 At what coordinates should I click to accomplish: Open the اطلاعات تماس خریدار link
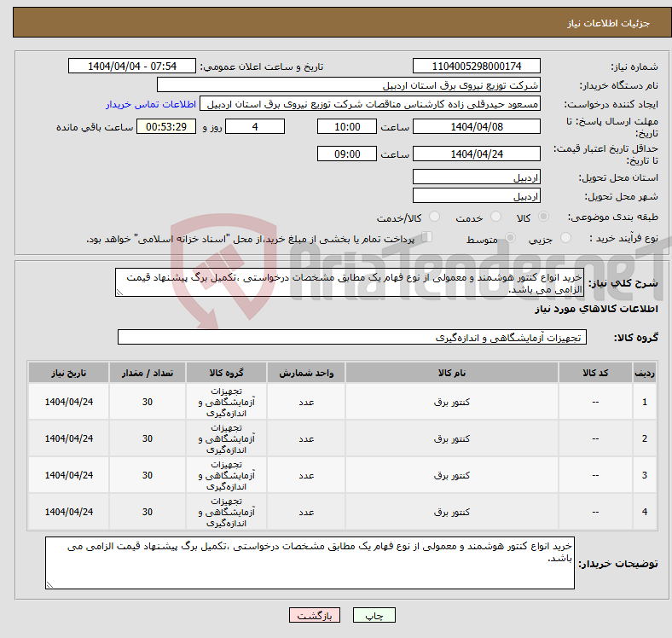coord(150,104)
